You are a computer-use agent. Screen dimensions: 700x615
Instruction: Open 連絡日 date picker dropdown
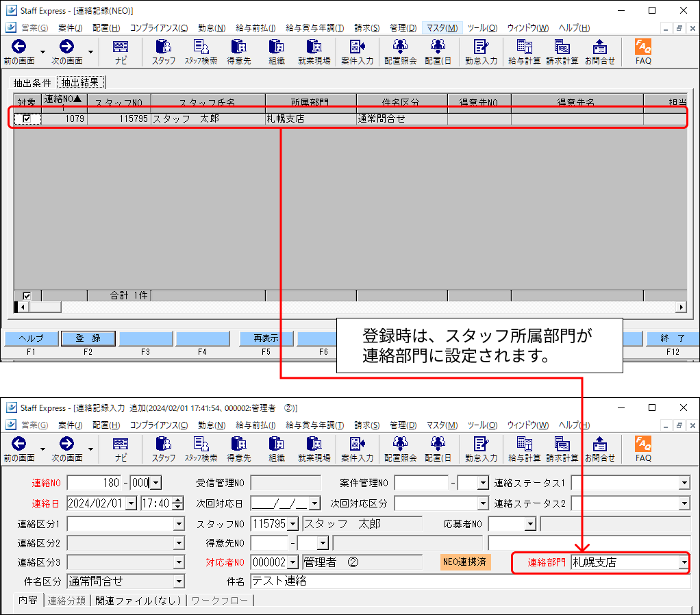click(132, 503)
